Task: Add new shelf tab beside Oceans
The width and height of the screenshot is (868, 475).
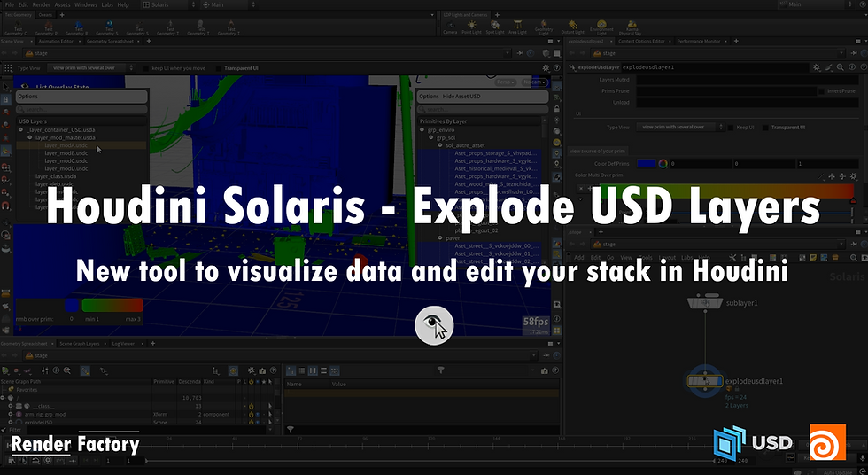Action: pos(61,15)
